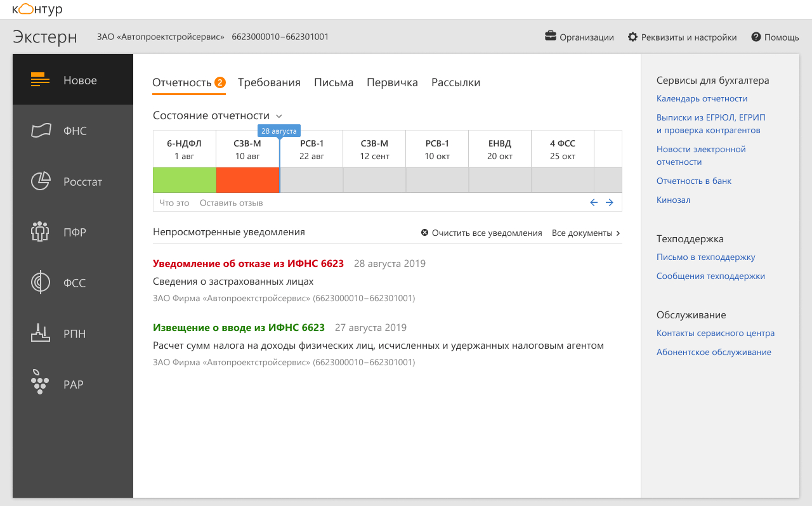Click the orange badge showing 2 on Отчетность

[x=220, y=82]
